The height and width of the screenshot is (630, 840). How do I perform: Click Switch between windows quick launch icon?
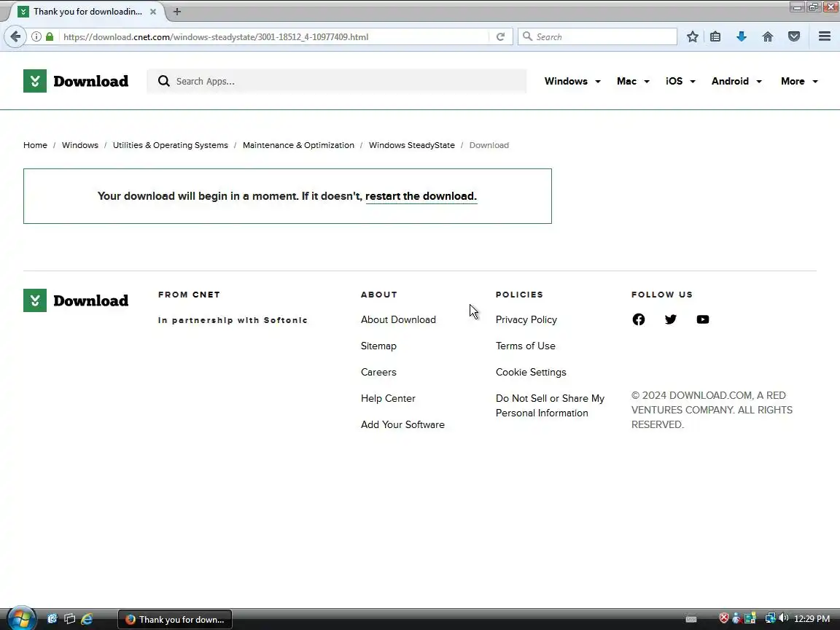click(x=70, y=619)
